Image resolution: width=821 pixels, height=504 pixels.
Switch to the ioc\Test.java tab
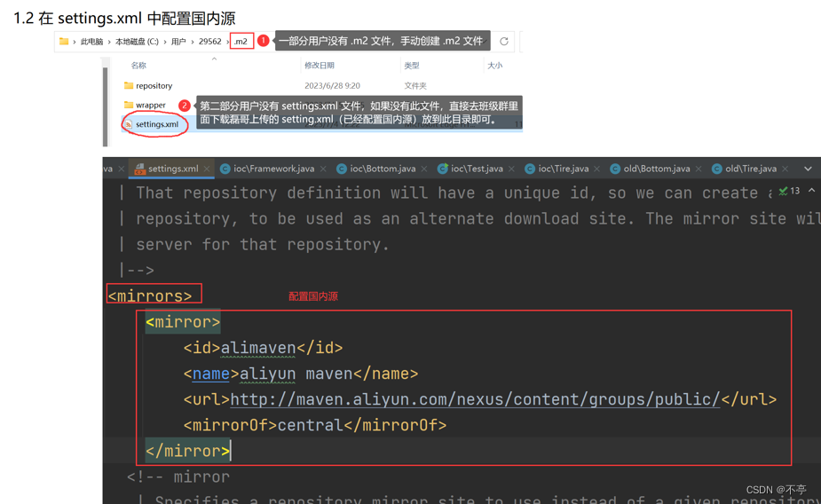[x=477, y=169]
